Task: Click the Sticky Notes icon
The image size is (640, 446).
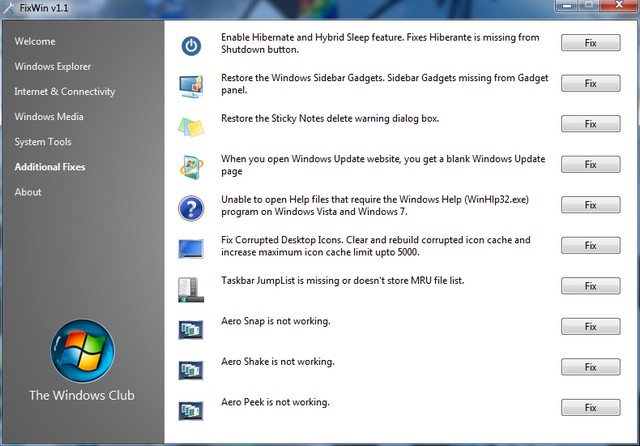Action: (191, 126)
